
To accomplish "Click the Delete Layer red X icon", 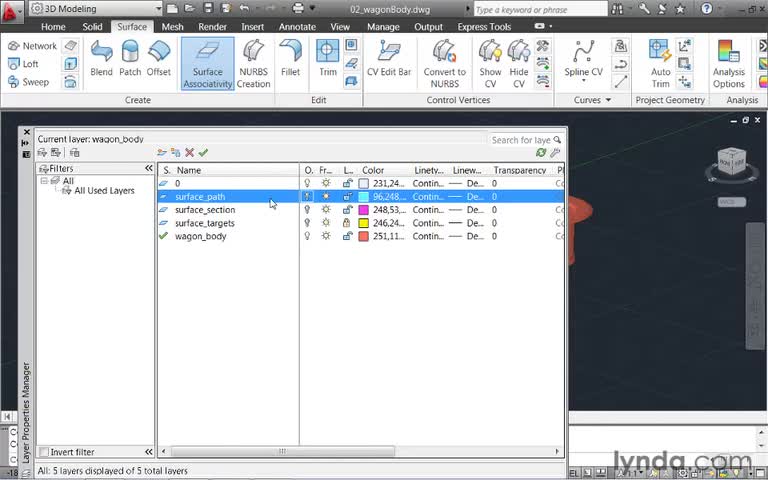I will 190,153.
